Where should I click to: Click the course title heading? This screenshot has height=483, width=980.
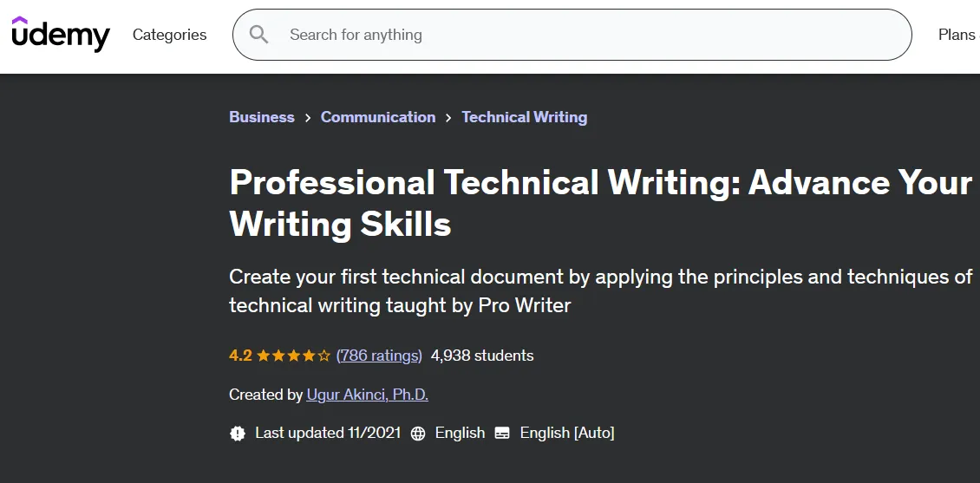[601, 204]
